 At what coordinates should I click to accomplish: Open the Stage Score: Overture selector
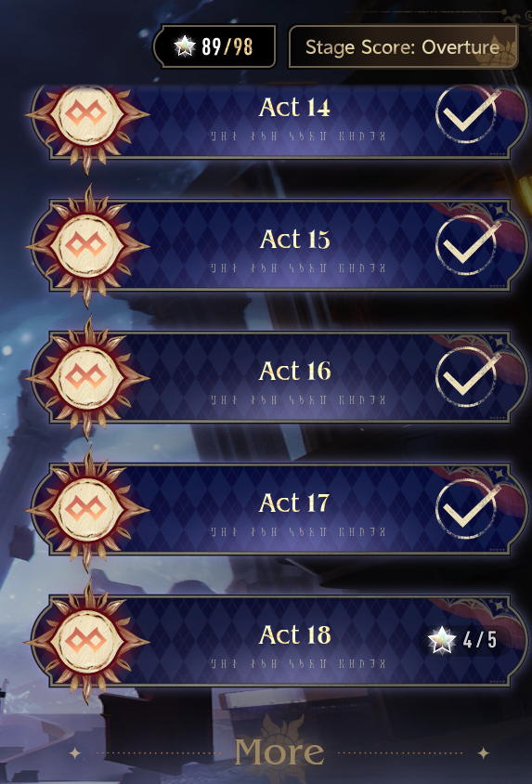pyautogui.click(x=403, y=46)
